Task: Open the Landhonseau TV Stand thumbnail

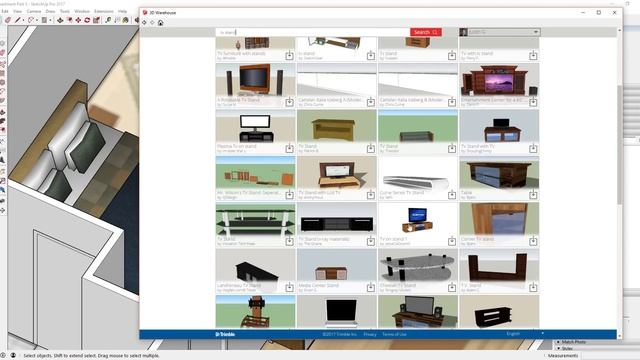Action: [256, 266]
